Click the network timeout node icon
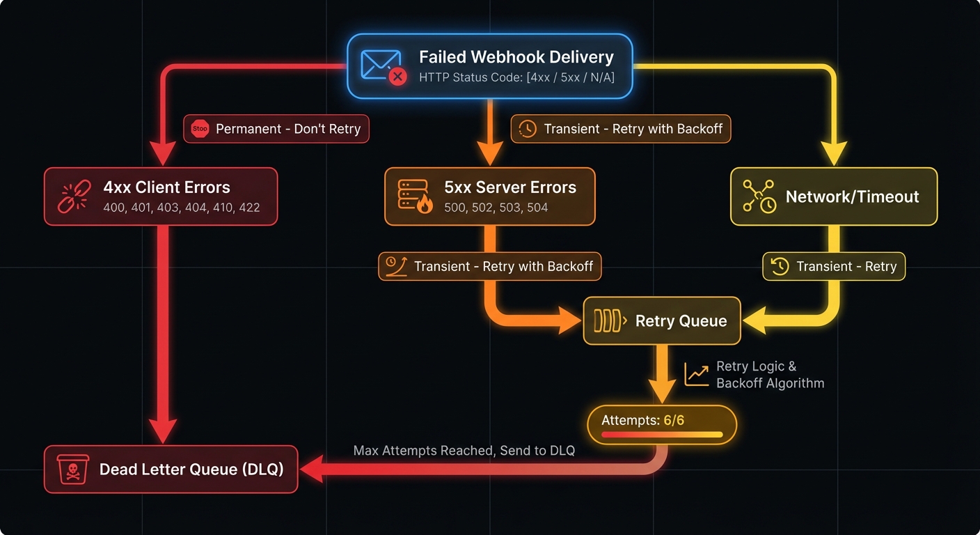 [x=759, y=196]
